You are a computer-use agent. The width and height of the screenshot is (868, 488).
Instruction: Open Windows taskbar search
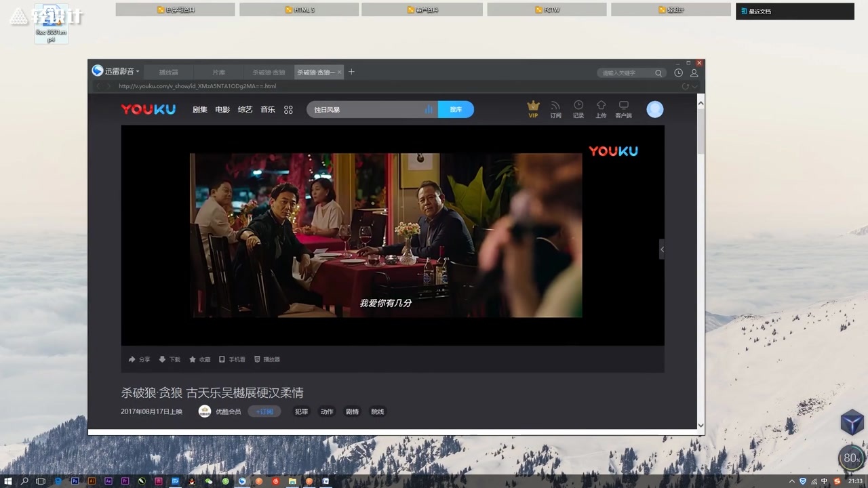(25, 481)
